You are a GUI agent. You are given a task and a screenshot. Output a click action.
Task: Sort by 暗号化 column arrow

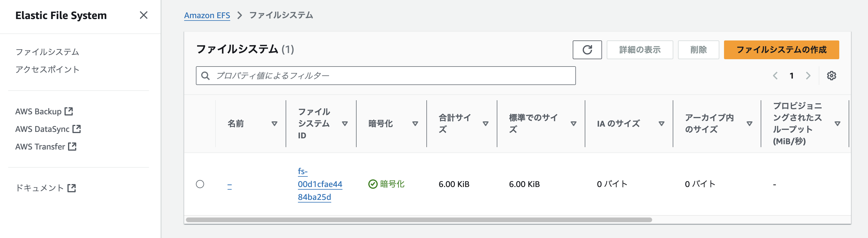415,124
